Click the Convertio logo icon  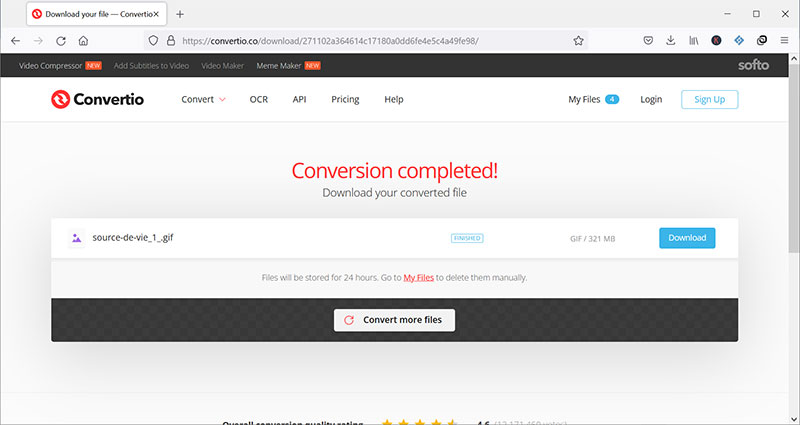(x=62, y=100)
